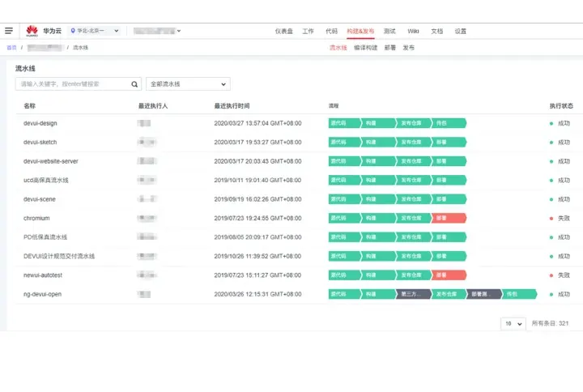The width and height of the screenshot is (583, 392).
Task: Click the 最近执行时间 column header
Action: click(x=232, y=106)
